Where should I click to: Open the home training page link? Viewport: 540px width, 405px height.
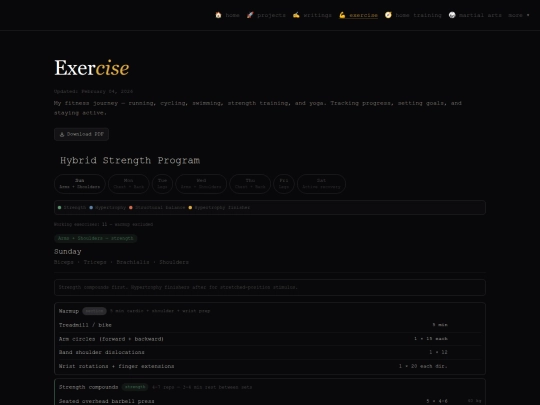coord(413,15)
